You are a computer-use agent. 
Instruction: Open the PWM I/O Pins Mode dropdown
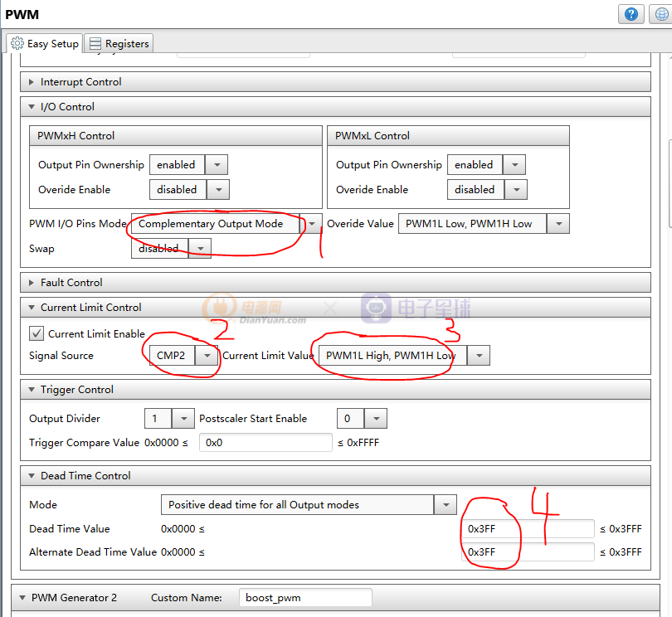coord(312,224)
